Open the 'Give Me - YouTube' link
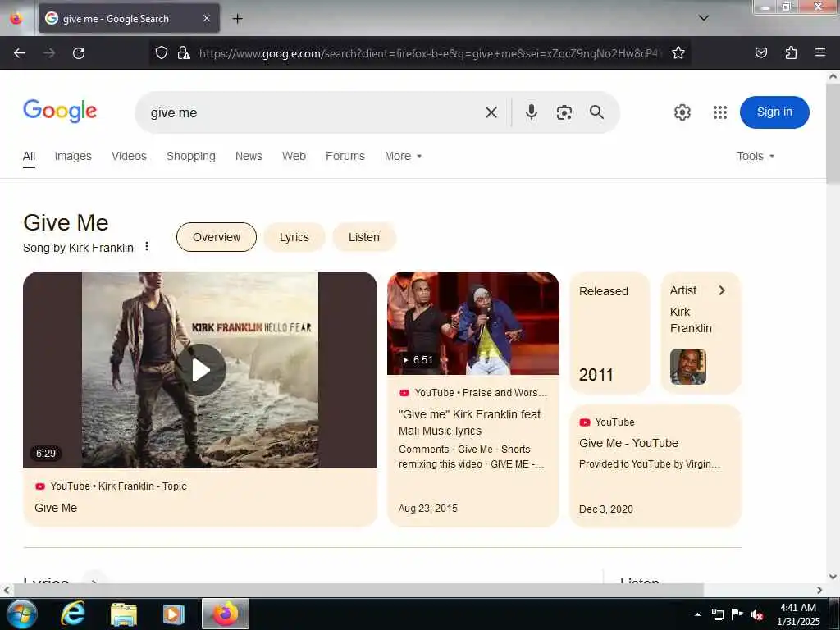This screenshot has width=840, height=630. 628,443
